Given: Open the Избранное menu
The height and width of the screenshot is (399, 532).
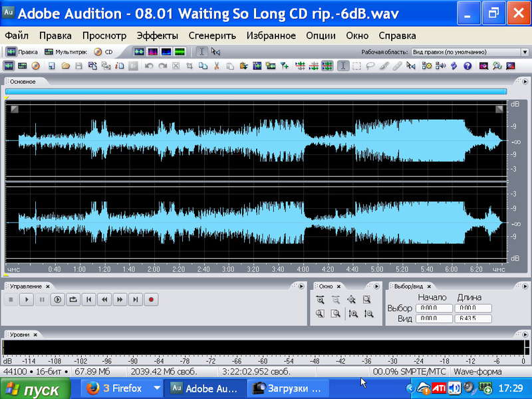Looking at the screenshot, I should tap(271, 36).
